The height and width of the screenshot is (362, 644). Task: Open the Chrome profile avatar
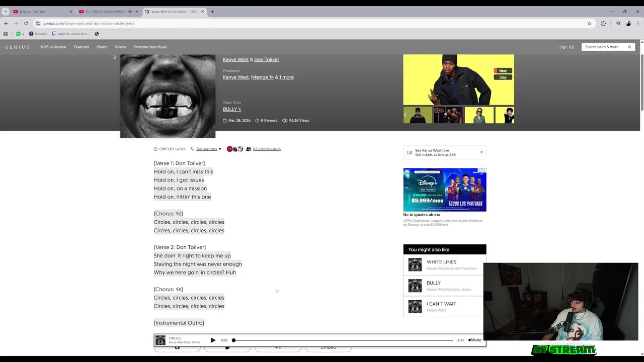click(x=628, y=23)
